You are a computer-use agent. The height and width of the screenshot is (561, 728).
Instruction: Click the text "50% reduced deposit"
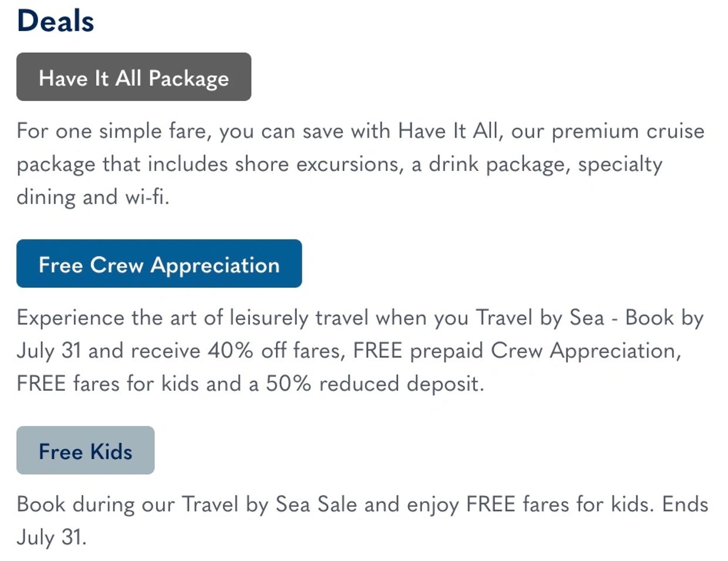375,384
